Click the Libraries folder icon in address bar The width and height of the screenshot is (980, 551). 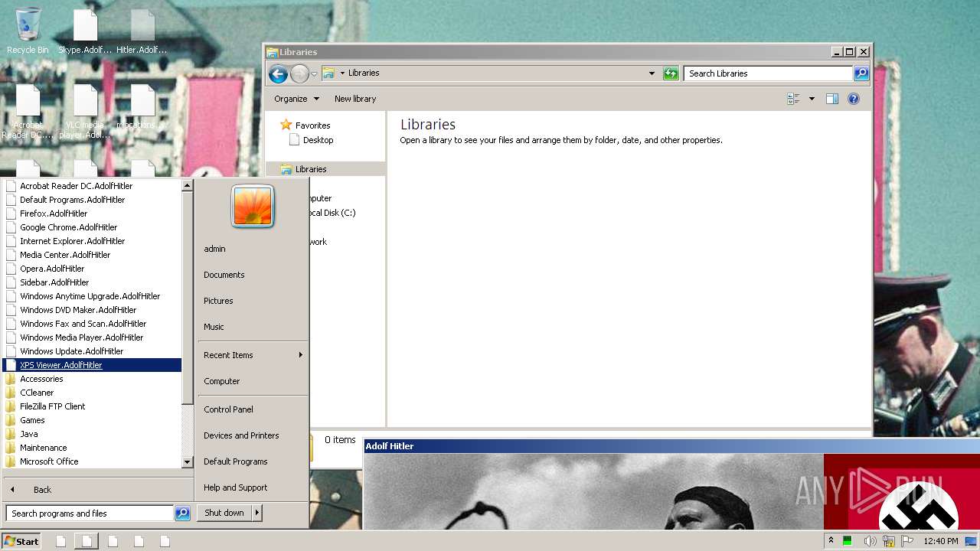pyautogui.click(x=328, y=73)
